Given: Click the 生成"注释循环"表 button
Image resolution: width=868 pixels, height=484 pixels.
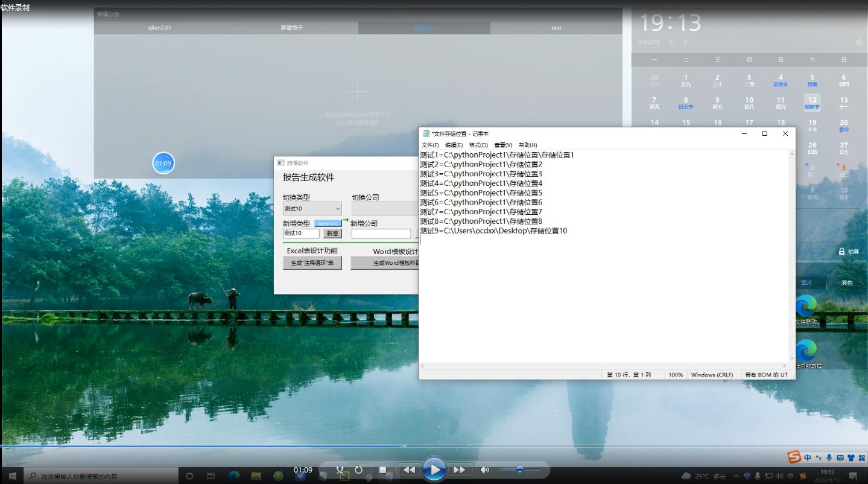Looking at the screenshot, I should 312,263.
